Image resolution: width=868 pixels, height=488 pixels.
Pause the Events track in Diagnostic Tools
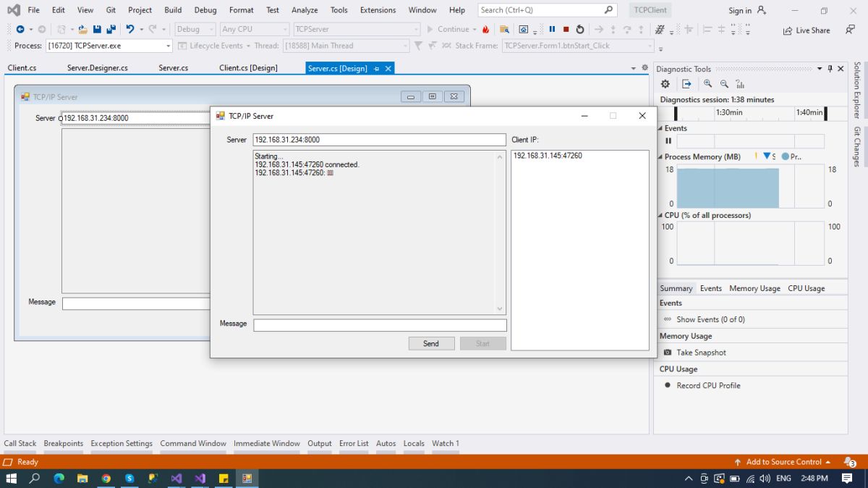[x=668, y=140]
